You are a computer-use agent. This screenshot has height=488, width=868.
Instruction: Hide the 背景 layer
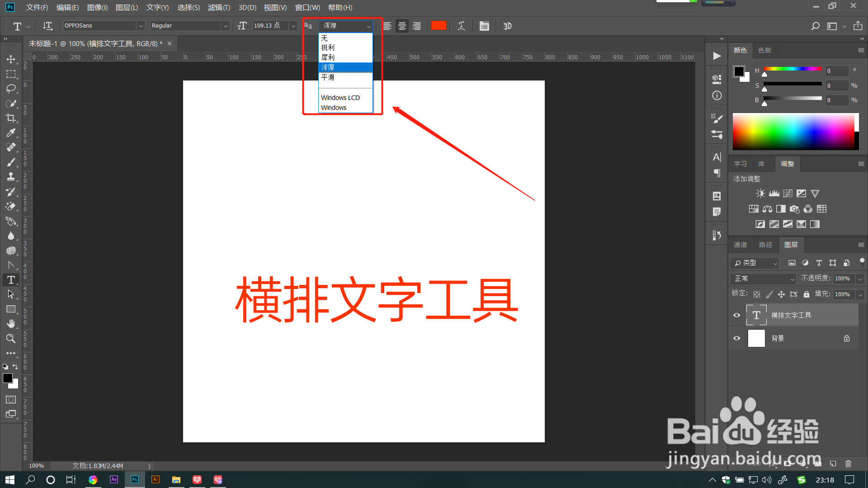point(737,338)
